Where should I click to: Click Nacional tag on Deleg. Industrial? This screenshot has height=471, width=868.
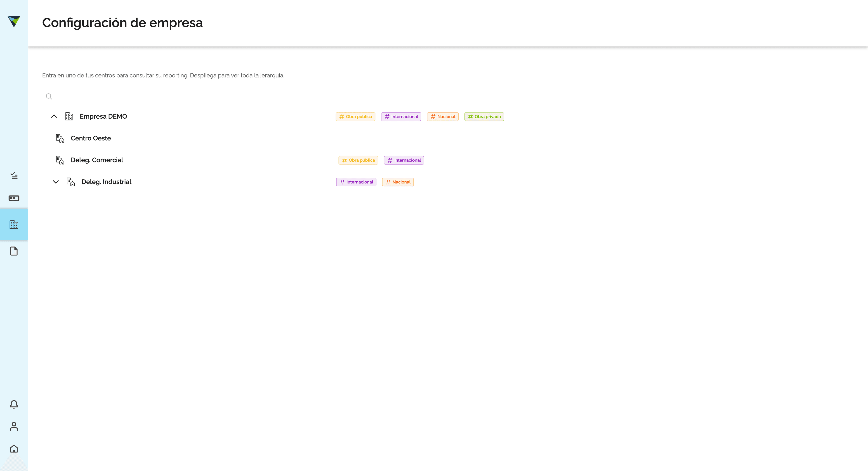(x=398, y=182)
